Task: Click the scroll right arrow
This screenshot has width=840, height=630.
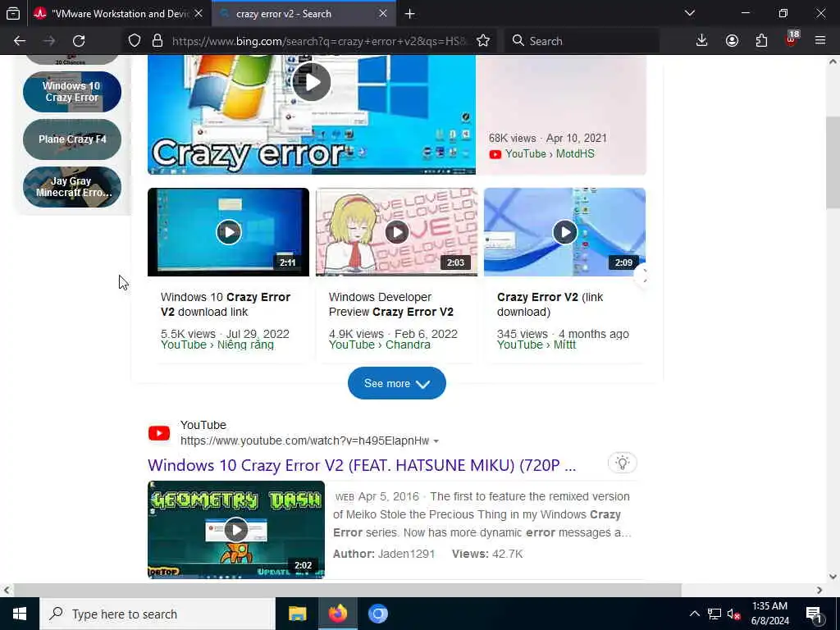Action: [819, 590]
